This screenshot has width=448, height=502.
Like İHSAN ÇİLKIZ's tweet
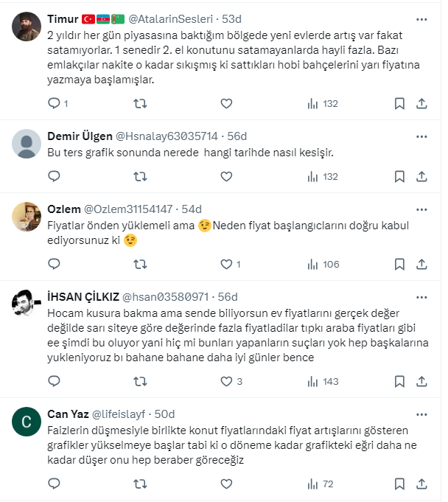click(226, 381)
